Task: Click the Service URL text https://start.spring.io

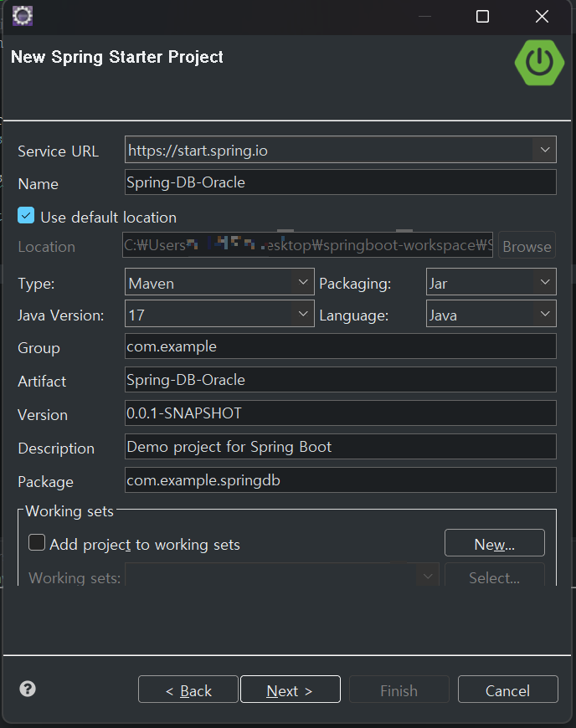Action: [x=198, y=151]
